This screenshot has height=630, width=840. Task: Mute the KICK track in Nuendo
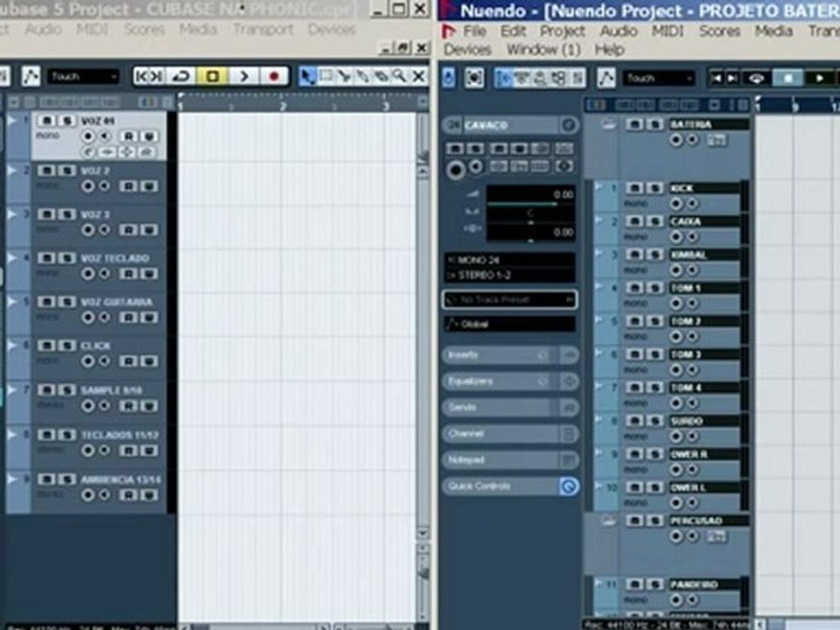tap(634, 188)
